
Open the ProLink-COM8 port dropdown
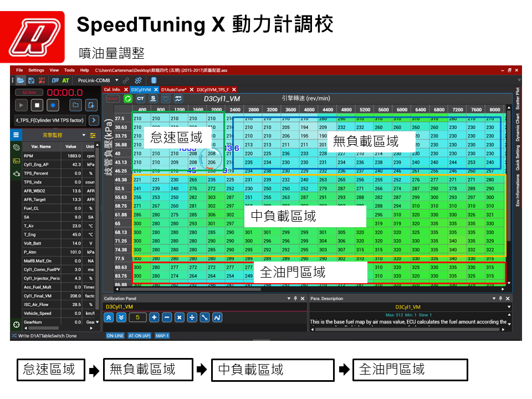[115, 80]
